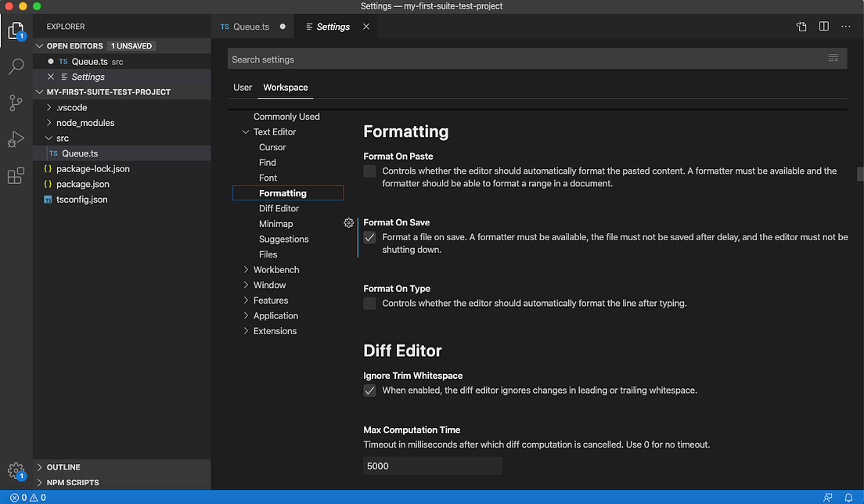This screenshot has width=864, height=504.
Task: Click Max Computation Time value field
Action: (433, 466)
